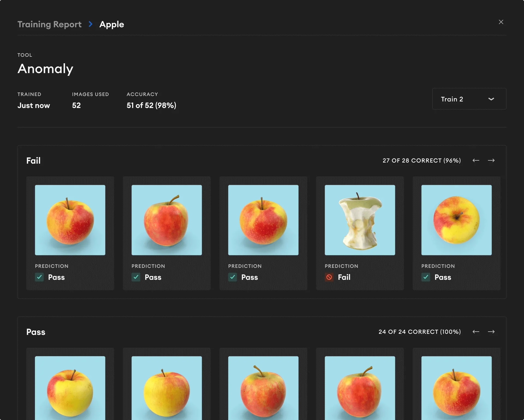
Task: Select Pass prediction text on third Fail card
Action: point(250,277)
